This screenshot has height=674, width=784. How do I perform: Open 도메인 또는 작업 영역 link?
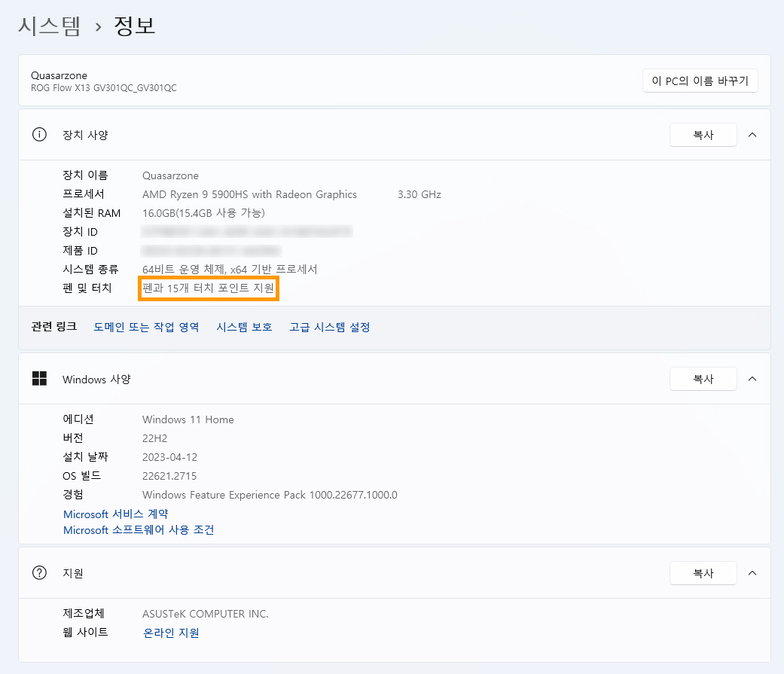146,327
